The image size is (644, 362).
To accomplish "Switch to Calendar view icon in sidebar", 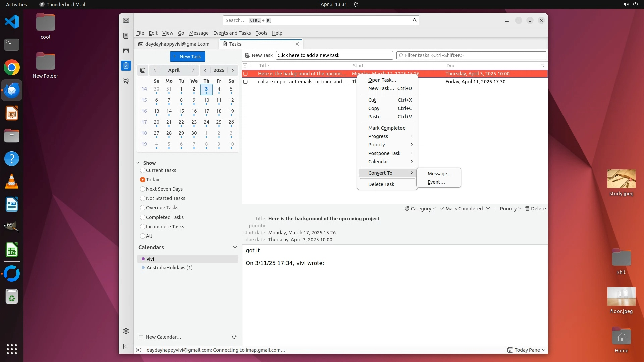I will (x=126, y=51).
